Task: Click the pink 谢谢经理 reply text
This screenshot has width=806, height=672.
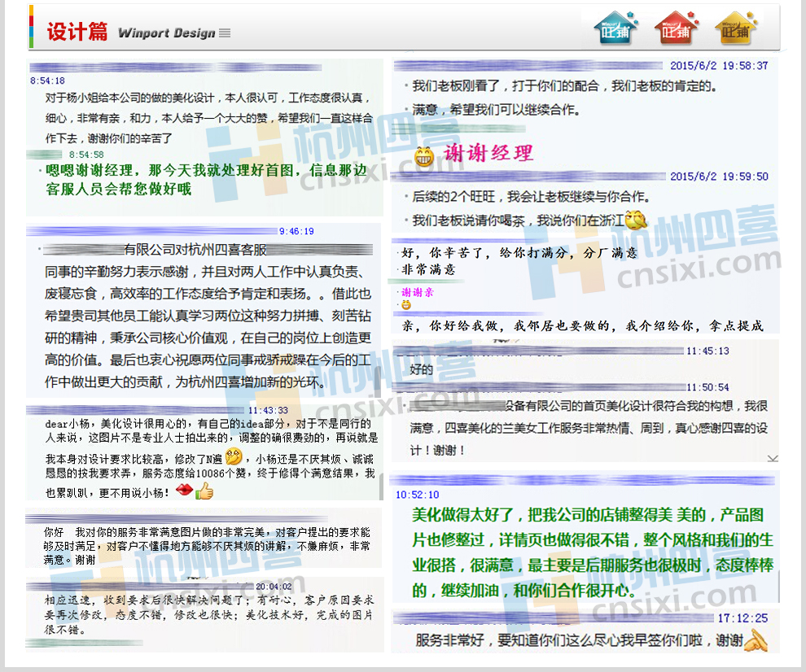Action: (488, 154)
